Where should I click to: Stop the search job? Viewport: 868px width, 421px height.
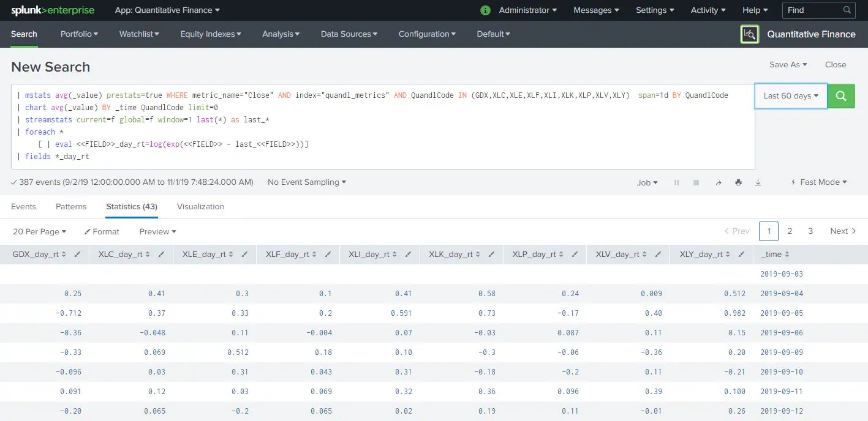[697, 182]
